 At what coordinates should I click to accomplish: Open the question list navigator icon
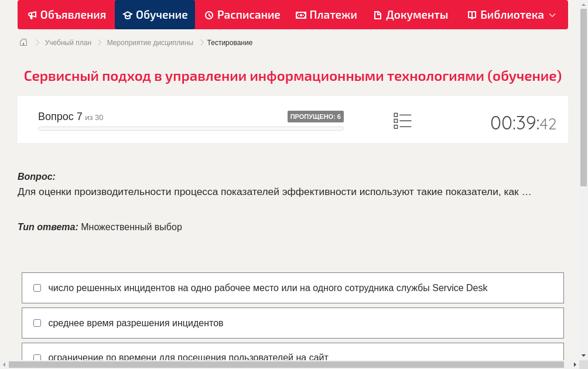402,121
